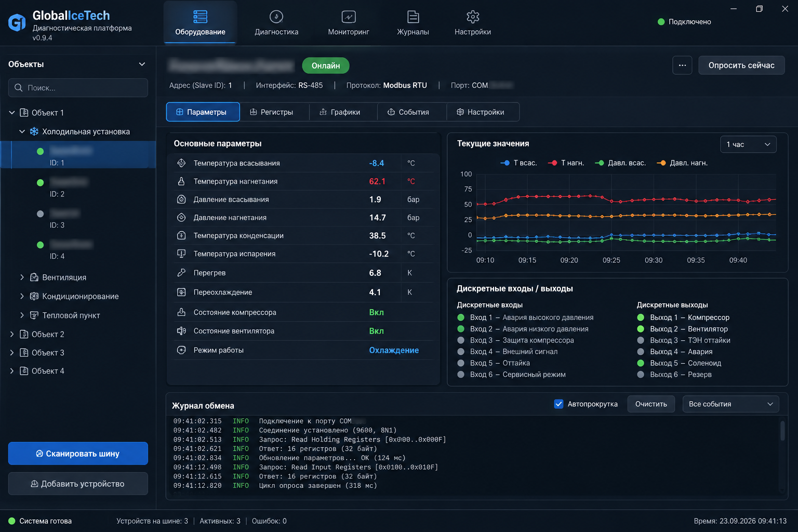Switch to the Параметры tab
Viewport: 798px width, 532px height.
coord(203,112)
